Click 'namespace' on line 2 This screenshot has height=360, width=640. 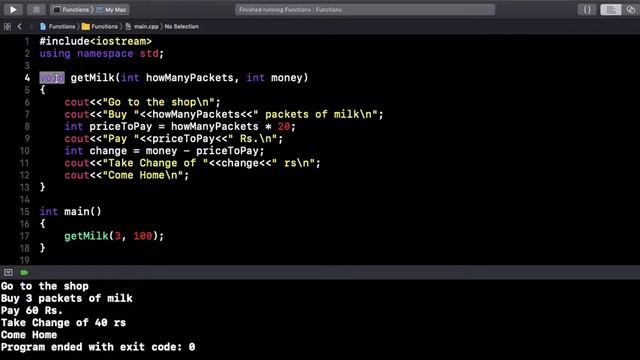(105, 53)
